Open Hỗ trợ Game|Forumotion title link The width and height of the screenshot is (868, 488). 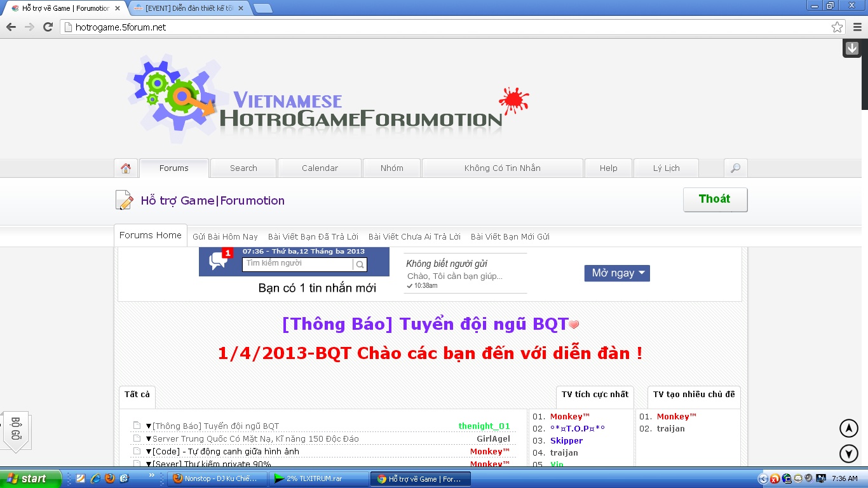[x=213, y=201]
